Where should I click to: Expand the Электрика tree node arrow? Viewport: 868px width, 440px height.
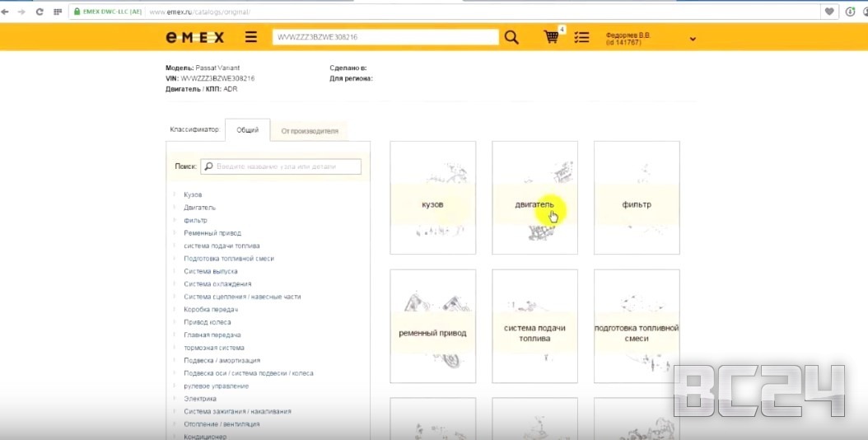tap(175, 399)
